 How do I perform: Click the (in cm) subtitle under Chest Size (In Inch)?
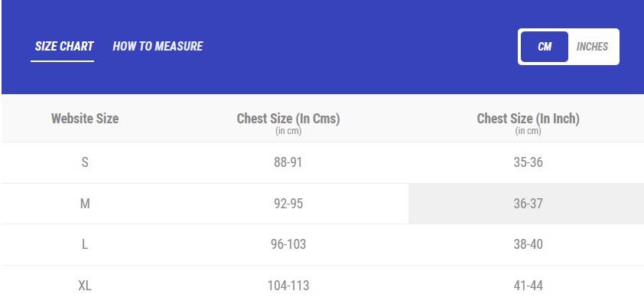pyautogui.click(x=529, y=131)
